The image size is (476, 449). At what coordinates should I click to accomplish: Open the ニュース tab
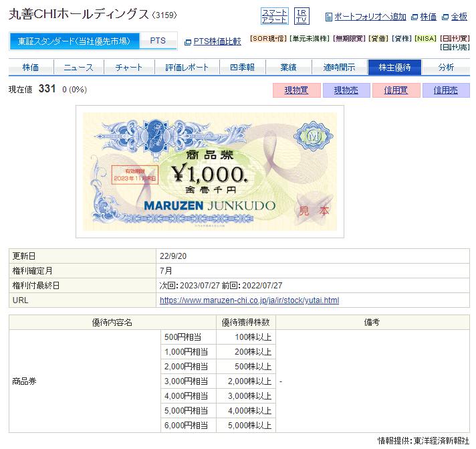click(x=79, y=67)
